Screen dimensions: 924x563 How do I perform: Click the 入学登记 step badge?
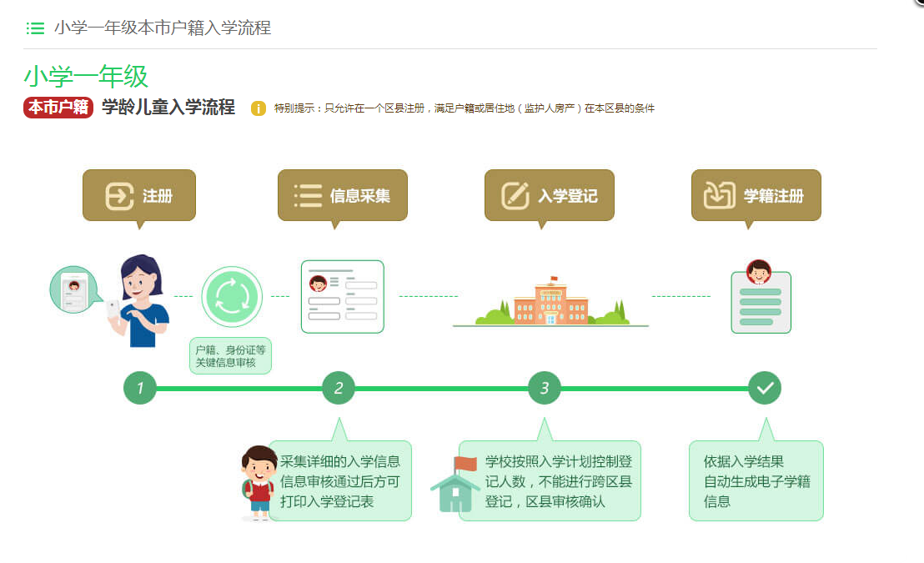tap(549, 196)
